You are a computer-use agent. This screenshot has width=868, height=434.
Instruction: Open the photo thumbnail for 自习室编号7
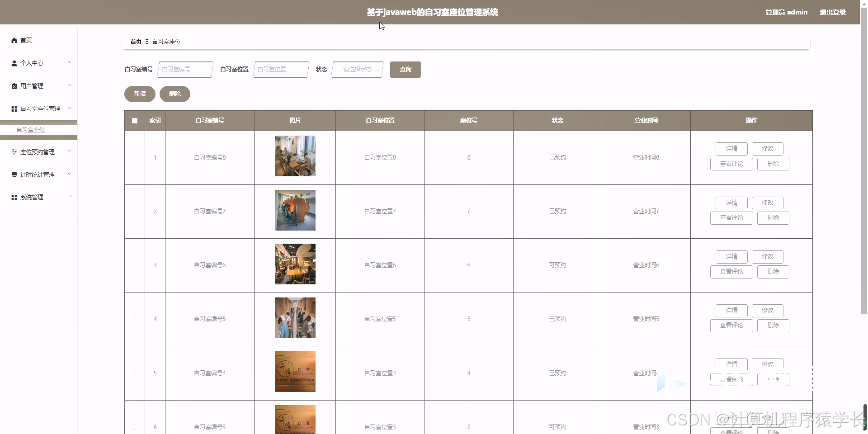pos(295,210)
